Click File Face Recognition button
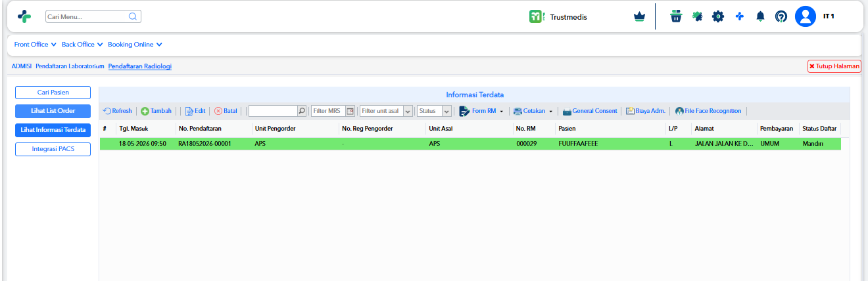Screen dimensions: 868x281 point(708,111)
